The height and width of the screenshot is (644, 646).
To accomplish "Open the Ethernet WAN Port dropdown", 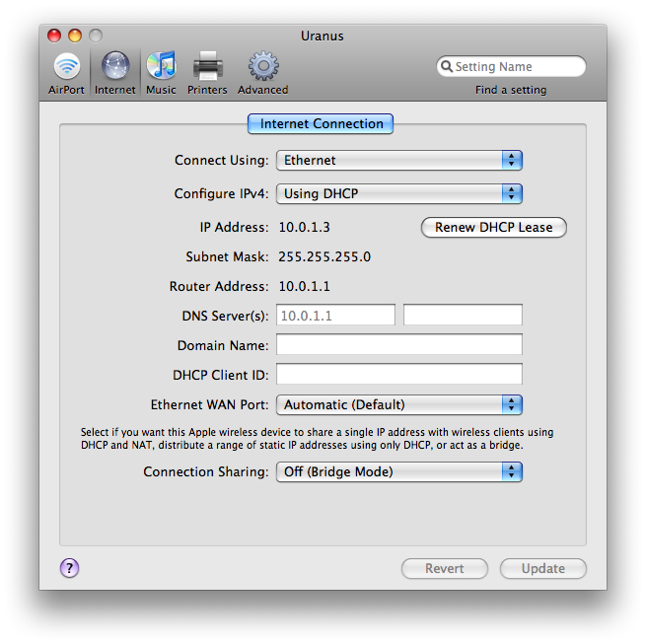I will click(399, 404).
